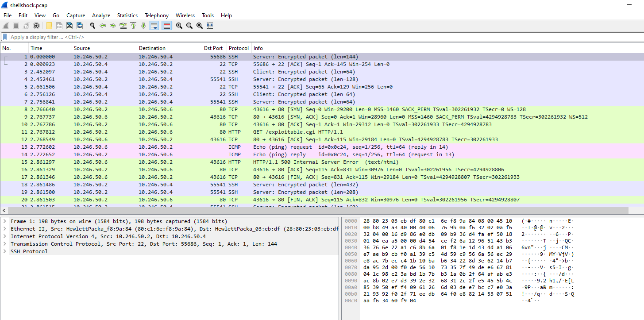The height and width of the screenshot is (320, 644).
Task: Select packet 13 ICMP Echo request
Action: [322, 147]
